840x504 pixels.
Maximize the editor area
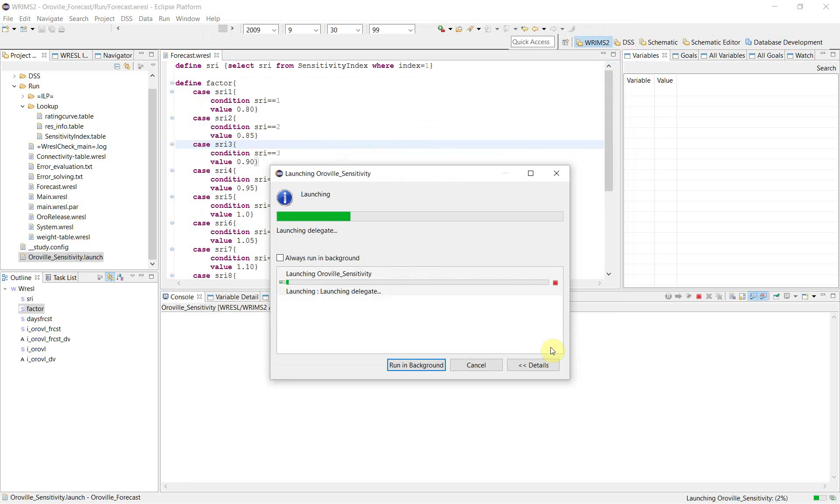[x=613, y=54]
